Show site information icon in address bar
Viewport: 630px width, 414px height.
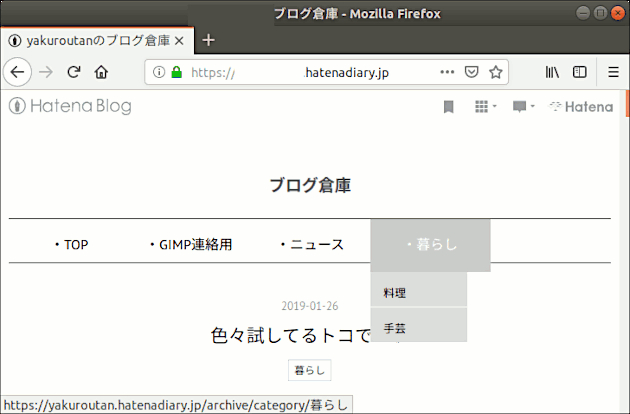point(159,72)
